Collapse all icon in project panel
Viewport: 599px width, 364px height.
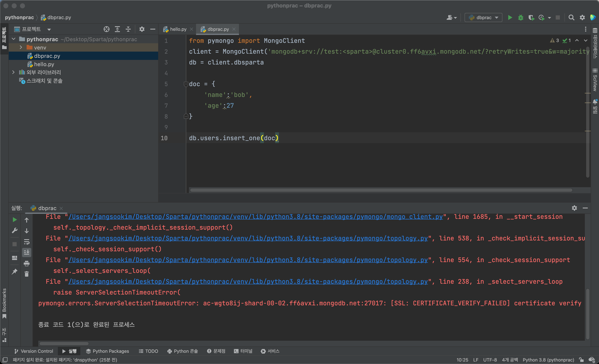point(128,29)
